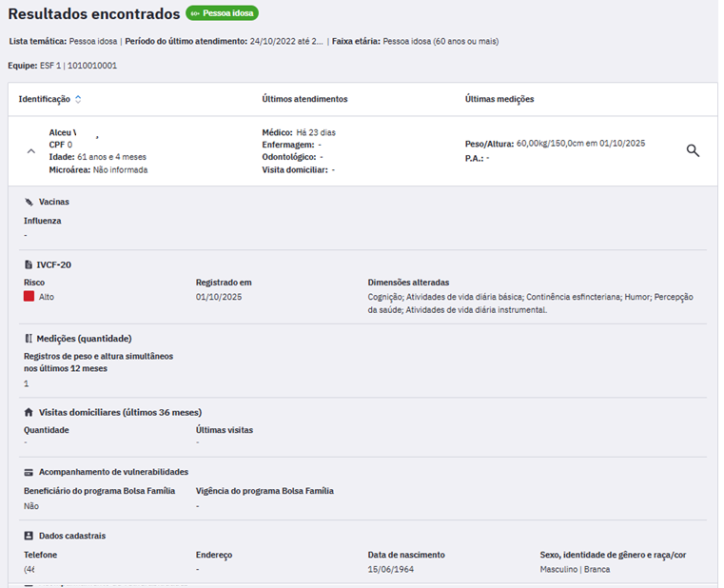Click the Identificação column header label
The image size is (724, 588).
(x=44, y=99)
